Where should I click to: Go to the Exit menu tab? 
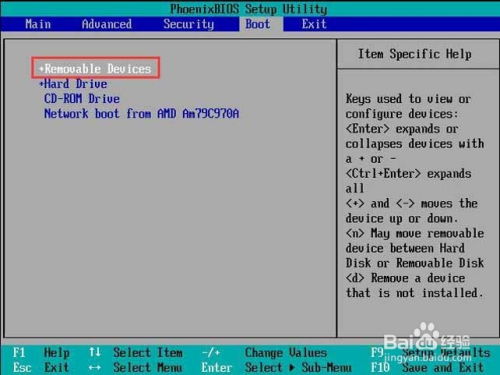pyautogui.click(x=314, y=24)
